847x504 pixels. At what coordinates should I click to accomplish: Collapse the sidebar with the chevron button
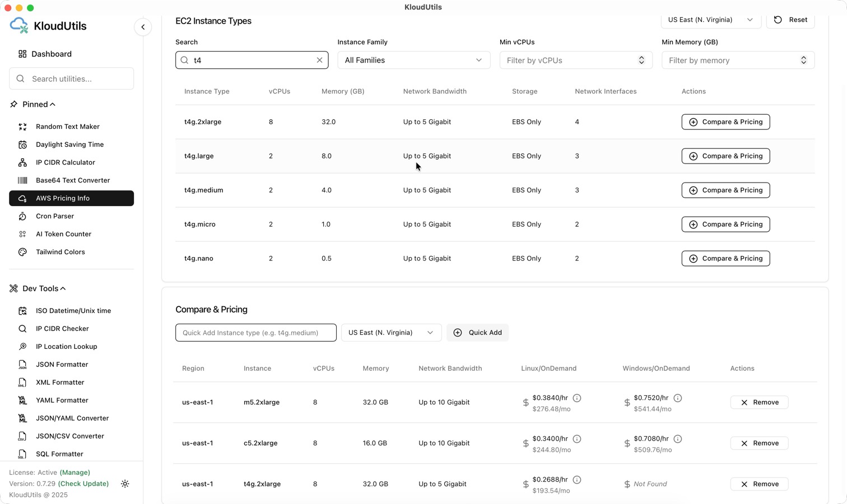(143, 27)
